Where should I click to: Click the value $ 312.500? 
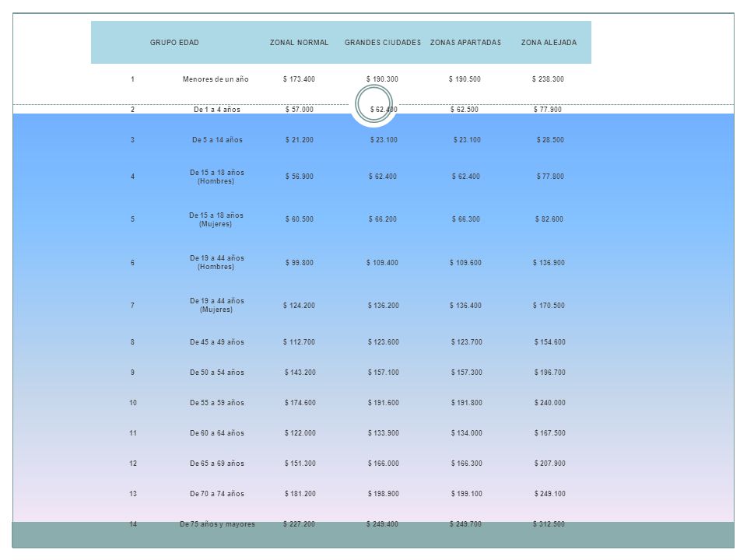[549, 524]
